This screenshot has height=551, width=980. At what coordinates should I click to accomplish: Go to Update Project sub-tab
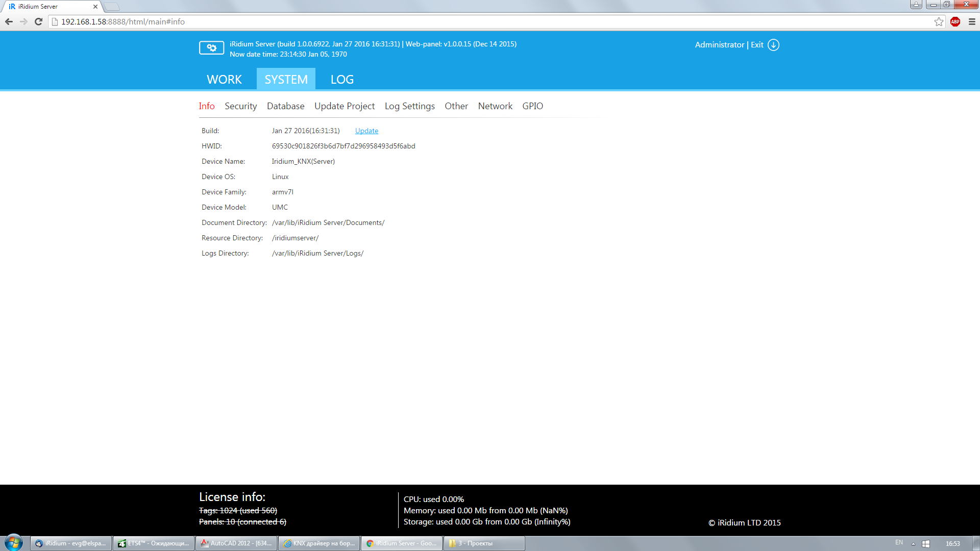[345, 106]
